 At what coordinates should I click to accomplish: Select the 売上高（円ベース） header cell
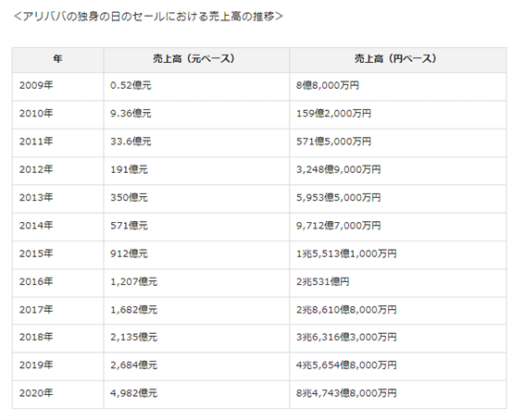(398, 60)
